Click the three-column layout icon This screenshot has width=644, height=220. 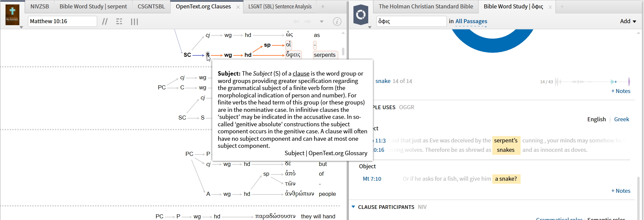(135, 21)
